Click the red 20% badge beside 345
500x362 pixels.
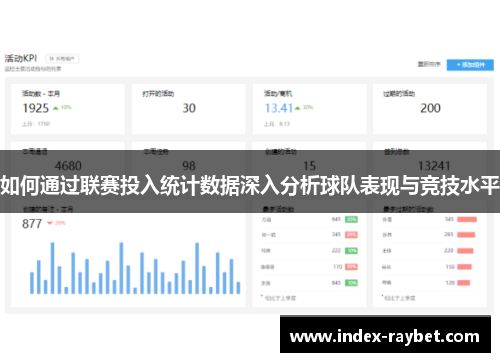(351, 235)
